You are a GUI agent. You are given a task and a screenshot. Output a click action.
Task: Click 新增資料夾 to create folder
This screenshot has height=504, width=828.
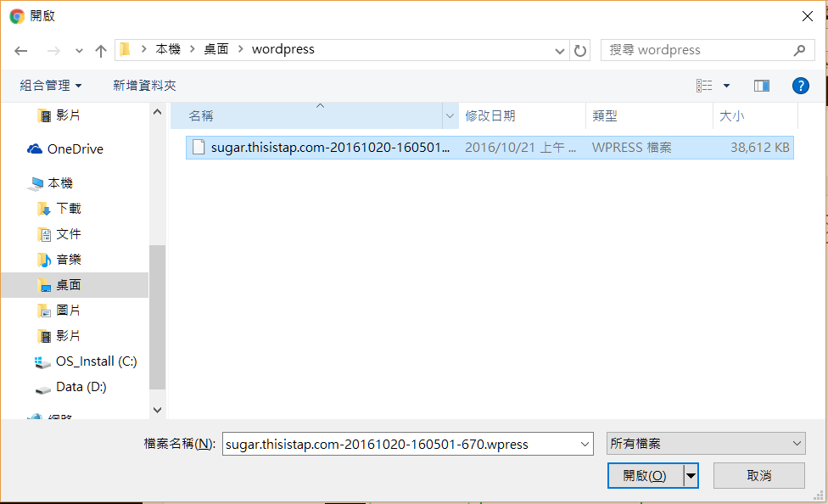coord(144,86)
